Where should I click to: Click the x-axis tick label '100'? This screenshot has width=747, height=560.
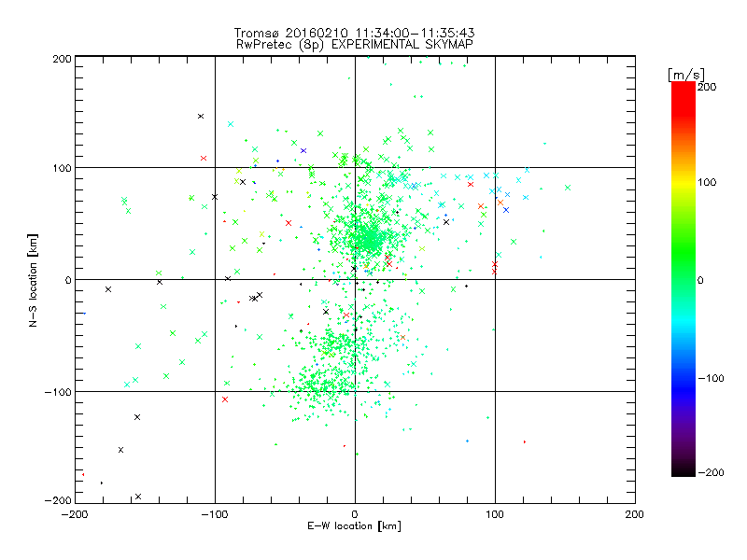495,514
